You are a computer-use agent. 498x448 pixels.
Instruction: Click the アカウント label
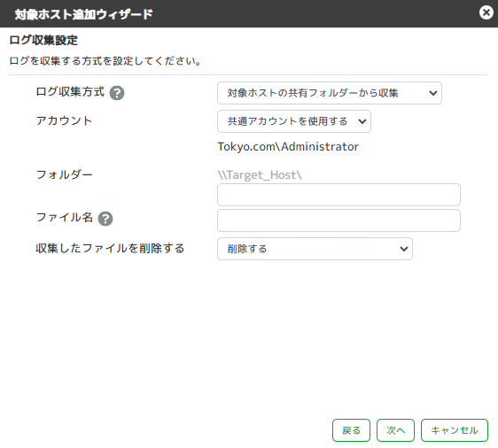[x=64, y=121]
